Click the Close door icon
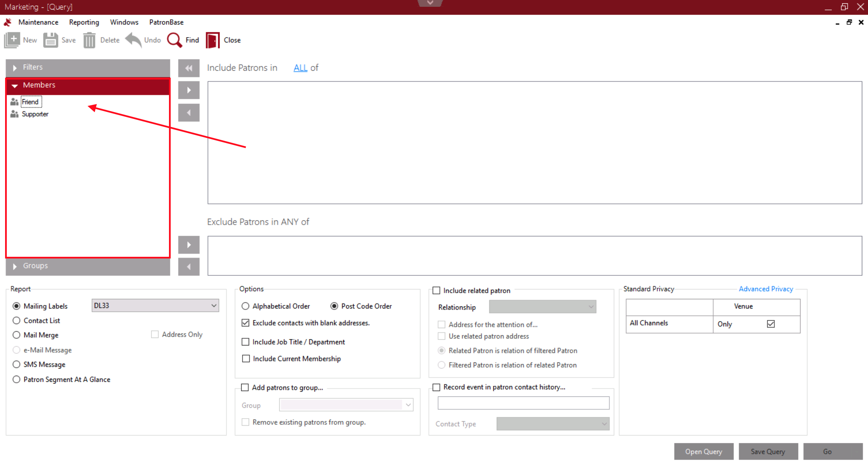The height and width of the screenshot is (464, 868). click(x=213, y=40)
